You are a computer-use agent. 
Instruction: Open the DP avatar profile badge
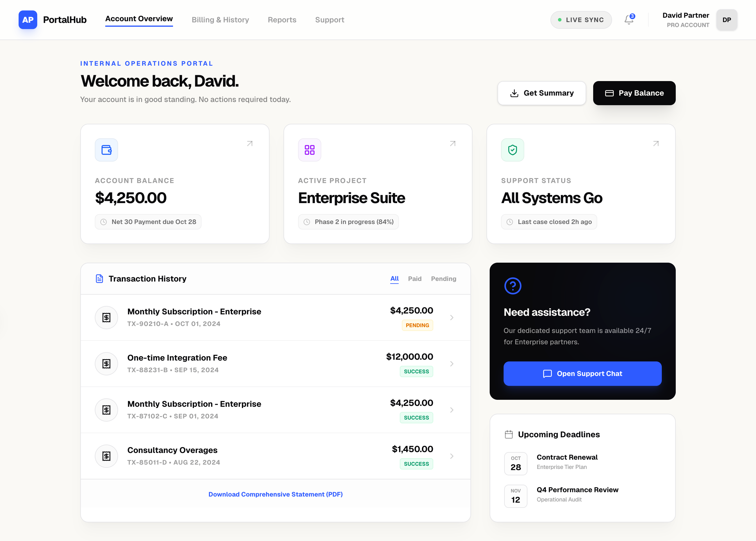tap(727, 20)
